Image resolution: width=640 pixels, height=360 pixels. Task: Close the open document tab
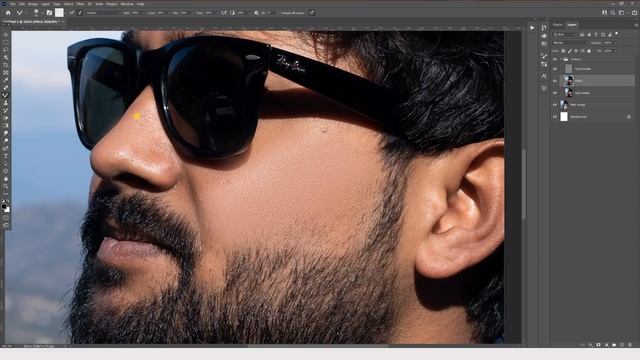[x=63, y=22]
